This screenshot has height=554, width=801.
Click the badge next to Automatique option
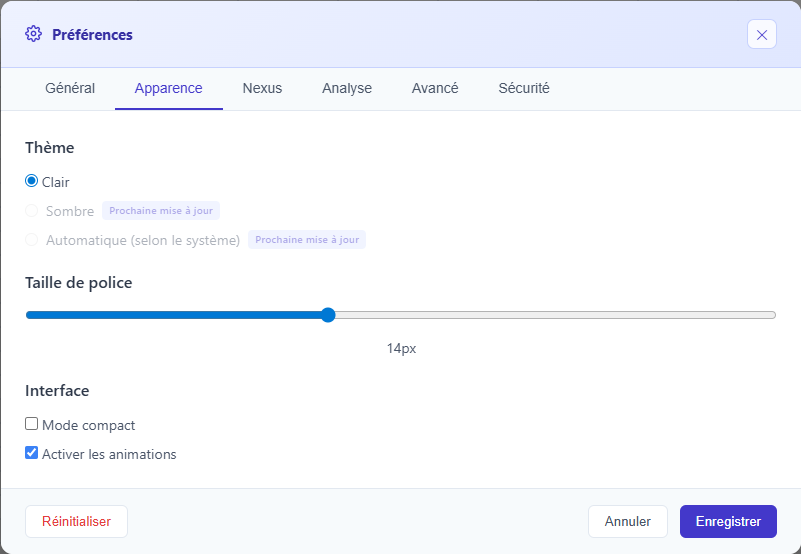[307, 240]
